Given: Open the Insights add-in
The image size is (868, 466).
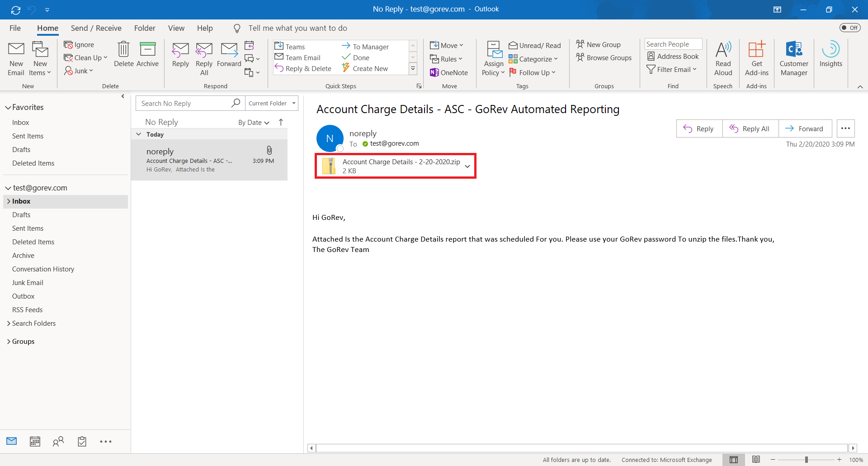Looking at the screenshot, I should 830,54.
